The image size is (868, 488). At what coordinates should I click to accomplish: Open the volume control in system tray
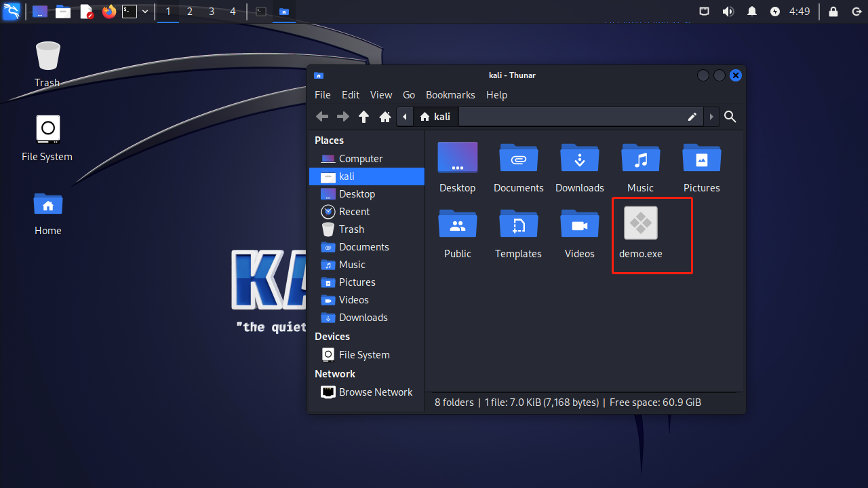[x=728, y=12]
